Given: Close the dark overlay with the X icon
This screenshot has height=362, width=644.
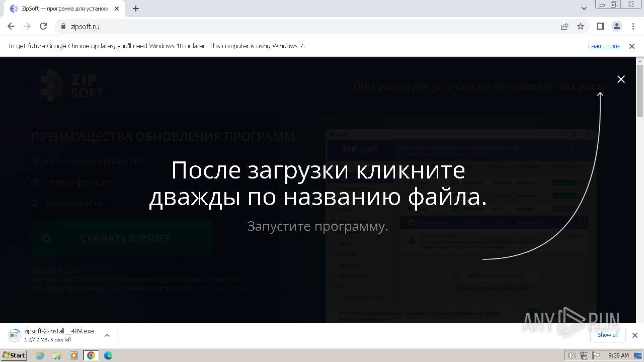Looking at the screenshot, I should [621, 79].
